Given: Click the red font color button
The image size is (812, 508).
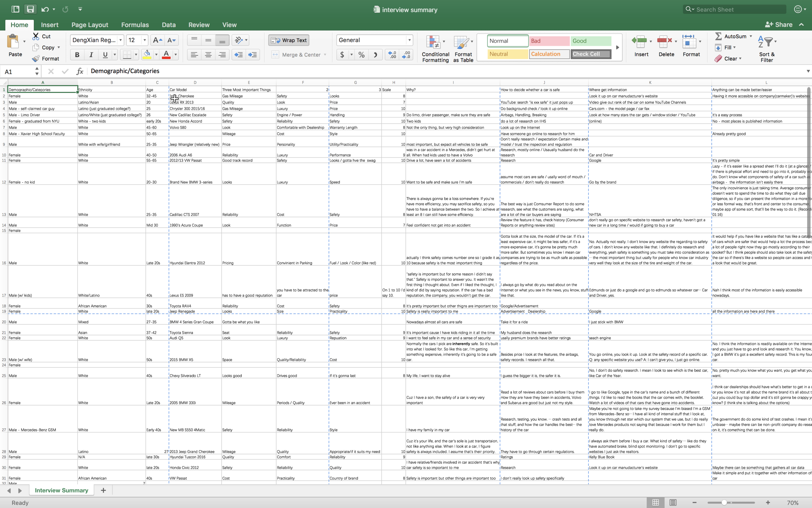Looking at the screenshot, I should point(166,54).
